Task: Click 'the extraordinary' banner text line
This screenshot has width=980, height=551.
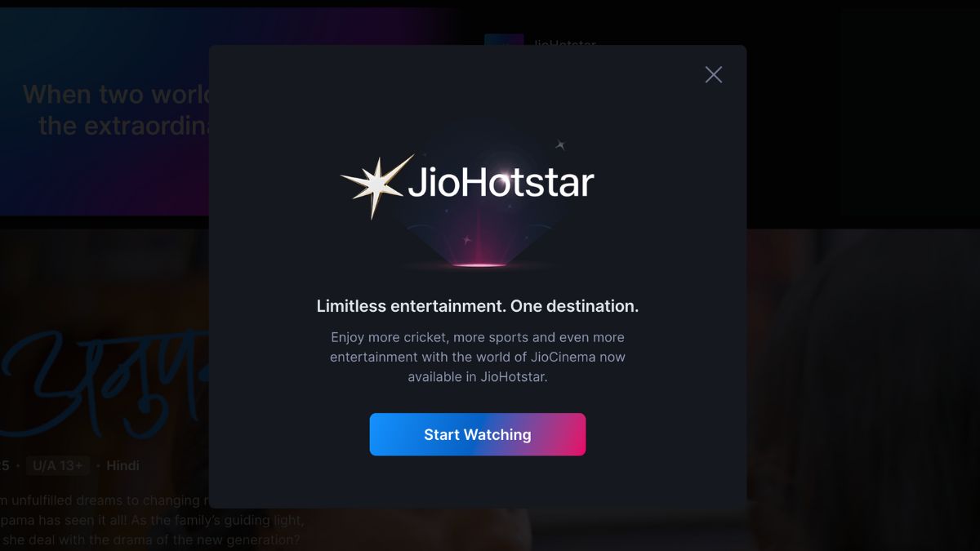Action: (123, 126)
